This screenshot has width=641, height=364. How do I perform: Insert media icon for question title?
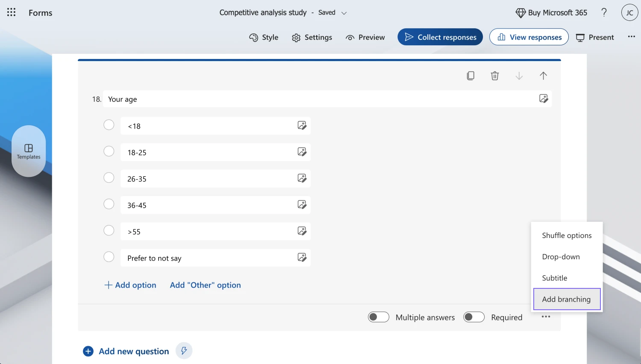[543, 99]
